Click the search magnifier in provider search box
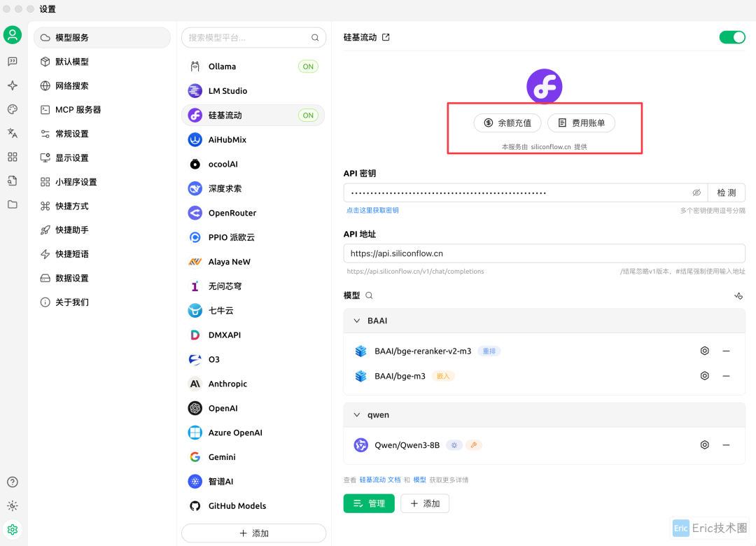 pyautogui.click(x=315, y=38)
